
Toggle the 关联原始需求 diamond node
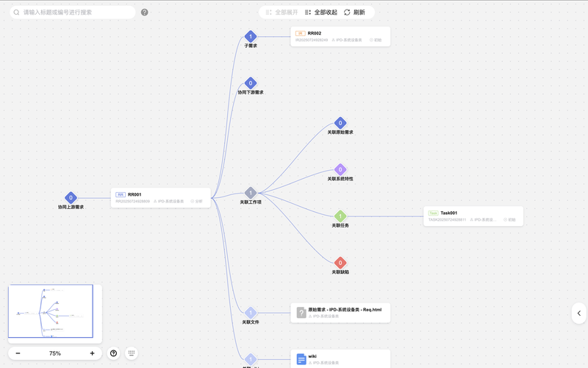pos(340,123)
